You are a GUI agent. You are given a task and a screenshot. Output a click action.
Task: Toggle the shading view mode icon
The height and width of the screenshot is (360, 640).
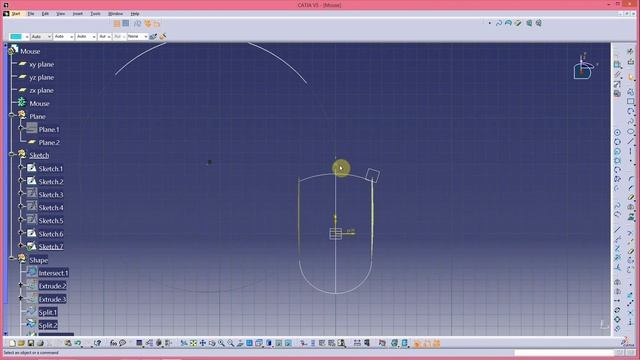269,343
